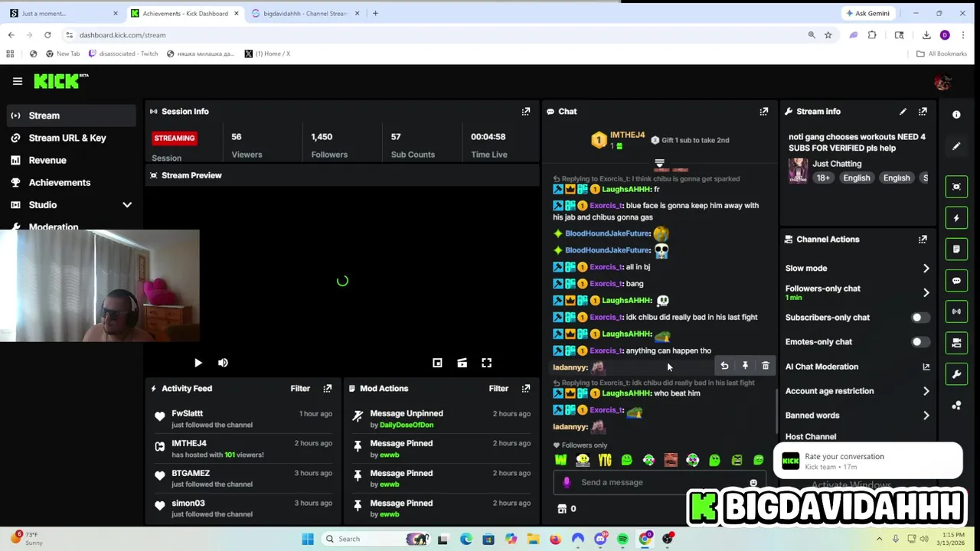Toggle mini player on stream preview
Screen dimensions: 980x551
pyautogui.click(x=437, y=364)
